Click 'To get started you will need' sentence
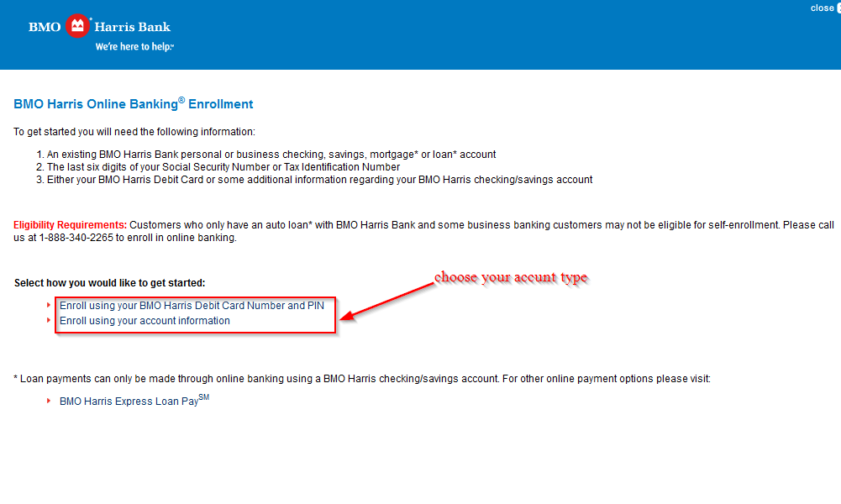 134,132
